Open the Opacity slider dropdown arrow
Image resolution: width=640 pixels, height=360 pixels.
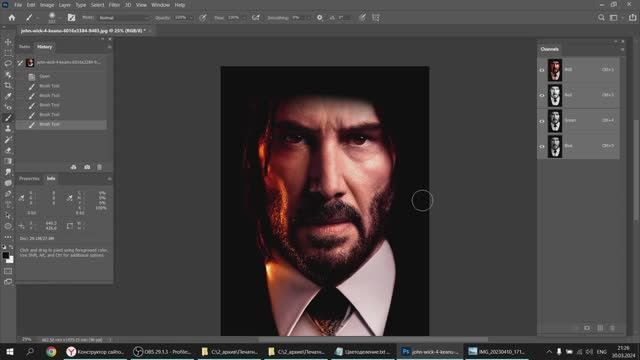(x=191, y=18)
